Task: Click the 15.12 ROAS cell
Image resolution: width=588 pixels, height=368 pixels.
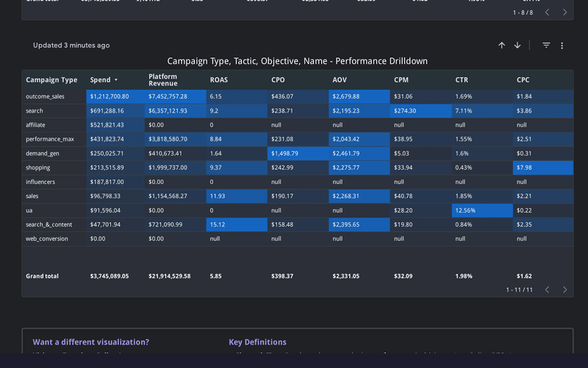Action: pos(218,224)
